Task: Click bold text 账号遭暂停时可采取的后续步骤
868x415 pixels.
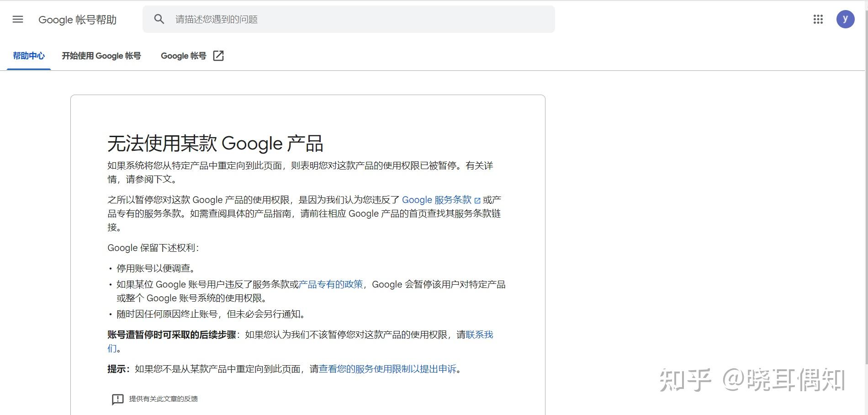Action: tap(172, 335)
